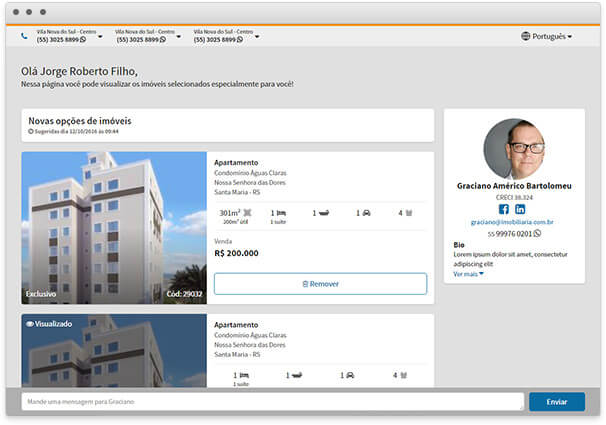Click the Remover button on first listing

[320, 284]
